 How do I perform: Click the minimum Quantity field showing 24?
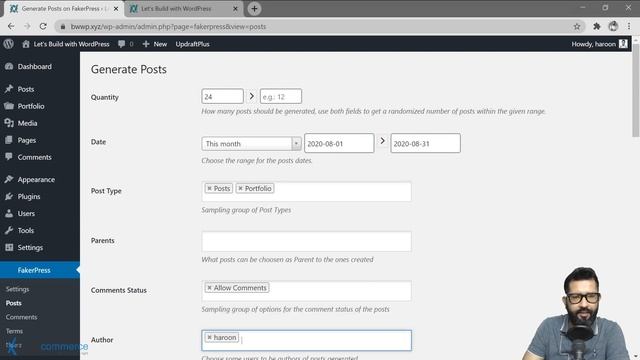[x=222, y=96]
